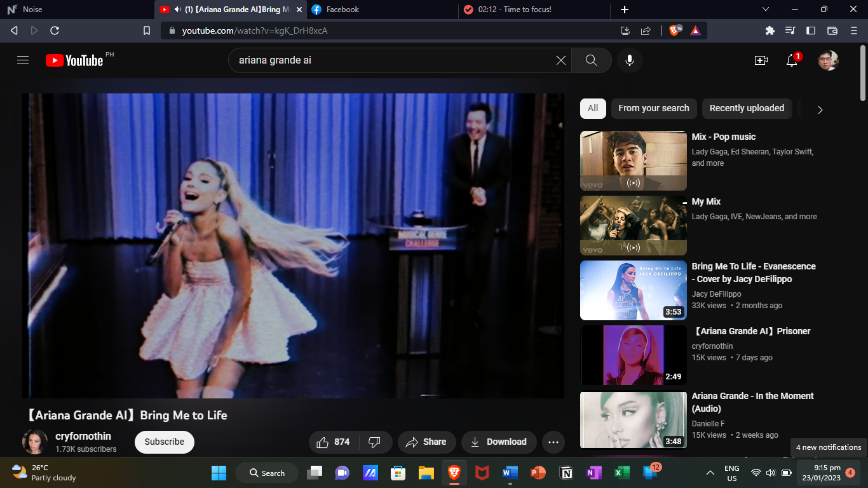Viewport: 868px width, 488px height.
Task: Open the cryfornothin channel avatar
Action: (35, 442)
